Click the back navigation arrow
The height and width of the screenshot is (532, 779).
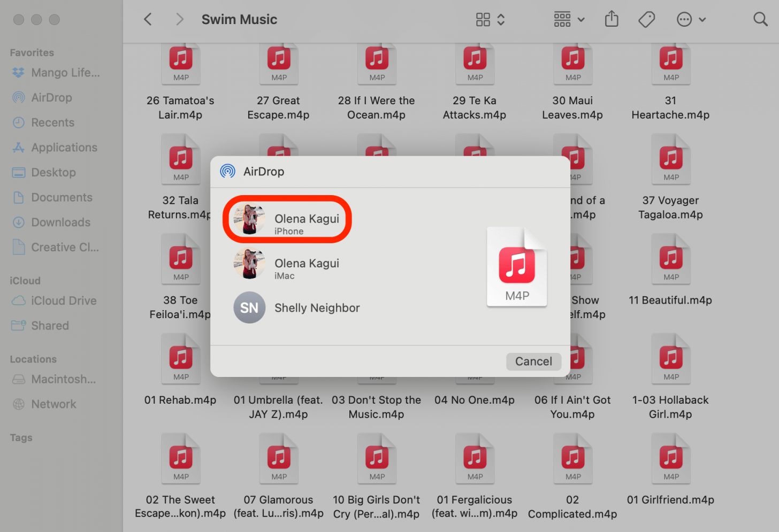click(x=148, y=19)
